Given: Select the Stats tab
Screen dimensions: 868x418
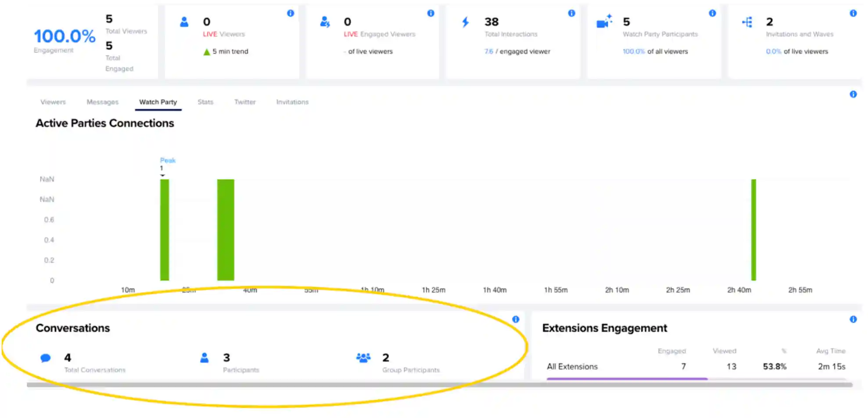Looking at the screenshot, I should click(205, 102).
